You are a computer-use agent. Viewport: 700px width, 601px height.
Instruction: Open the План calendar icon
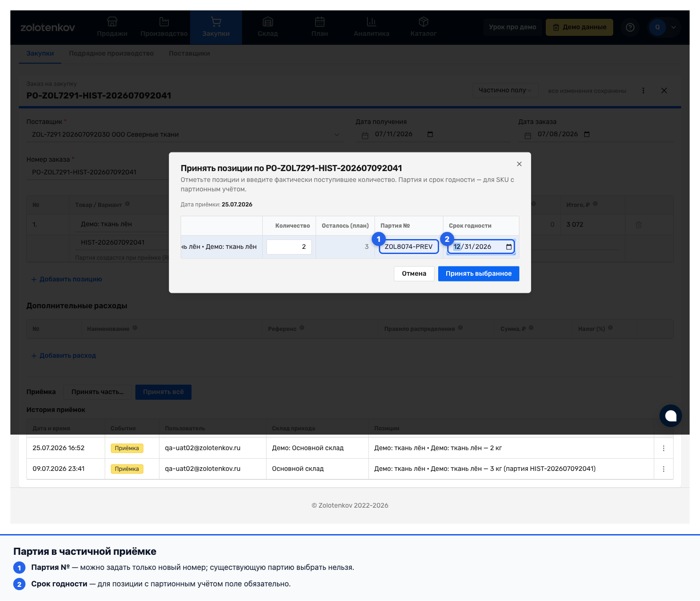click(320, 22)
